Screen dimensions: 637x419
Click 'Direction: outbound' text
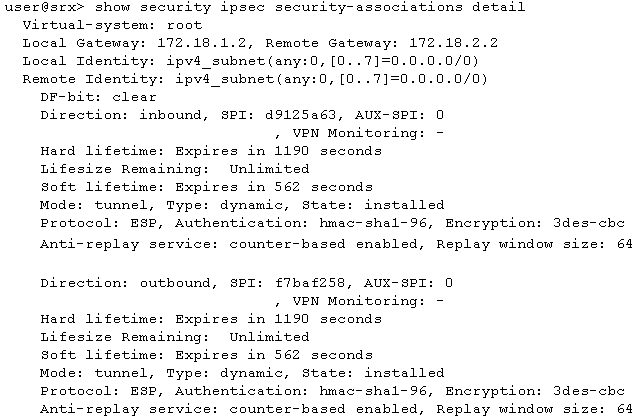coord(125,283)
